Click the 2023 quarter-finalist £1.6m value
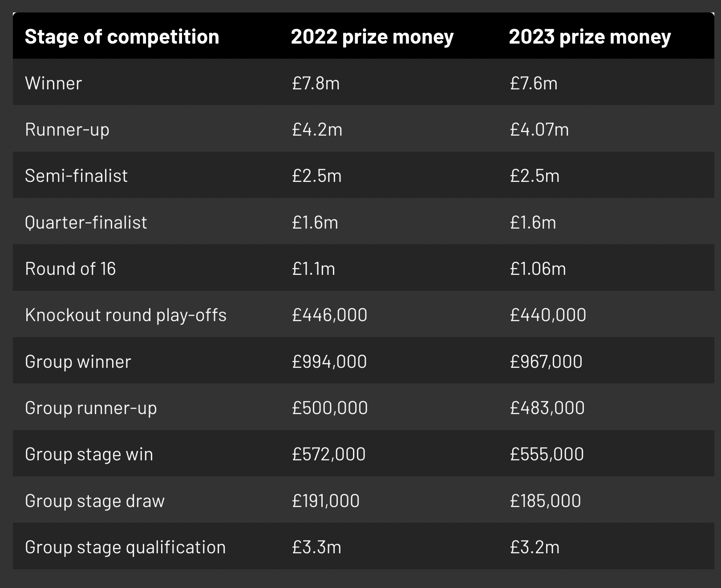The image size is (721, 588). click(533, 222)
